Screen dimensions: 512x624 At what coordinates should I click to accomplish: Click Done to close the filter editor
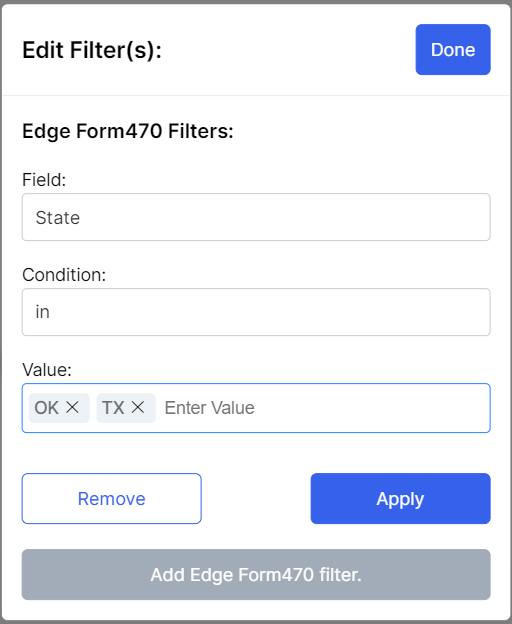[453, 50]
